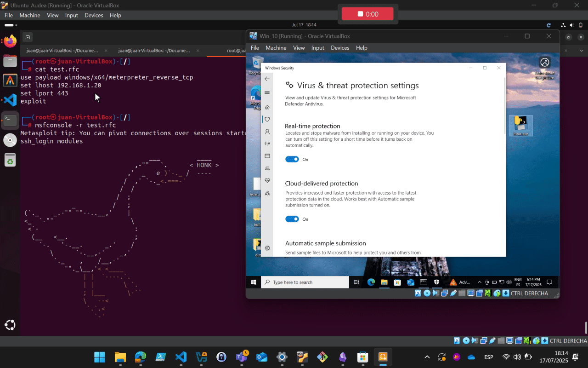Open Windows 10 volume tray icon

(x=508, y=282)
